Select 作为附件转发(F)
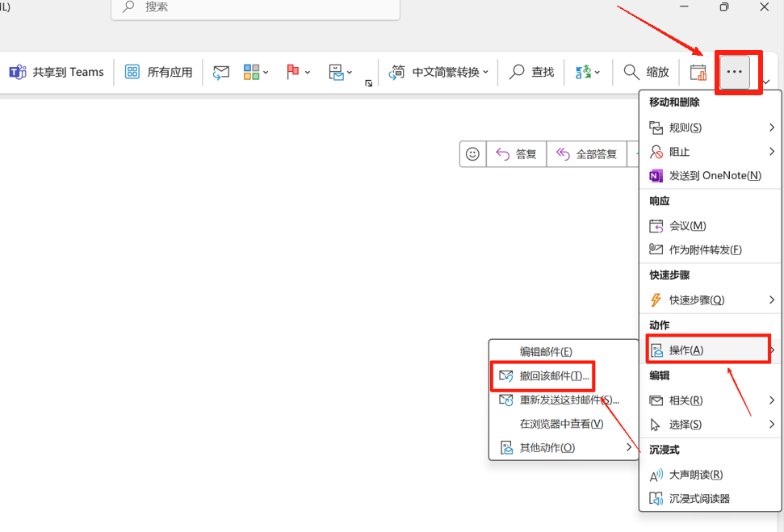This screenshot has height=532, width=784. (x=710, y=249)
